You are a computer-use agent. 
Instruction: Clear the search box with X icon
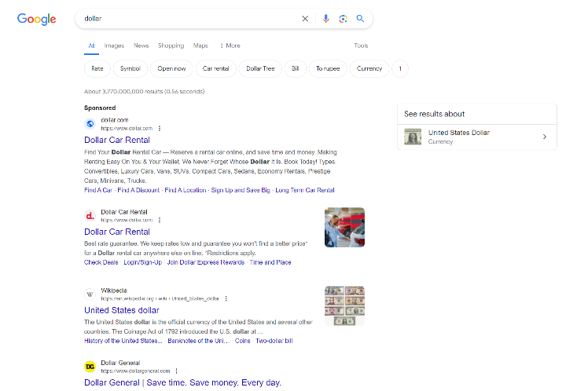point(305,19)
